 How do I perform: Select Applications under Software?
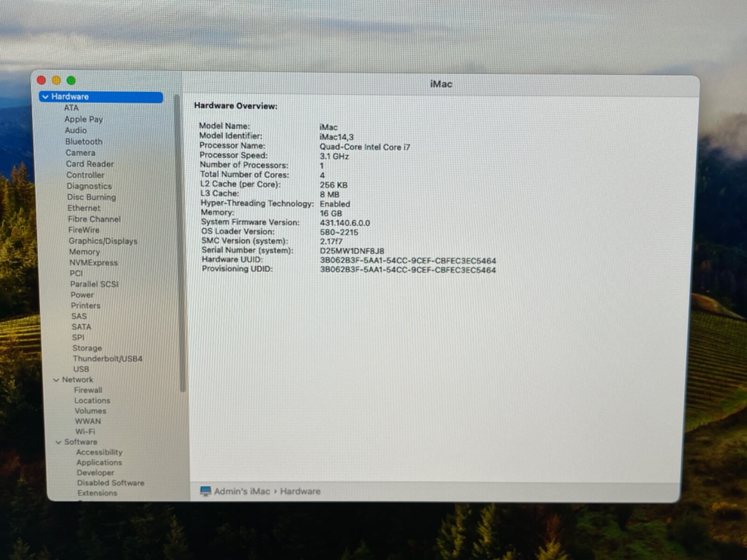click(99, 462)
